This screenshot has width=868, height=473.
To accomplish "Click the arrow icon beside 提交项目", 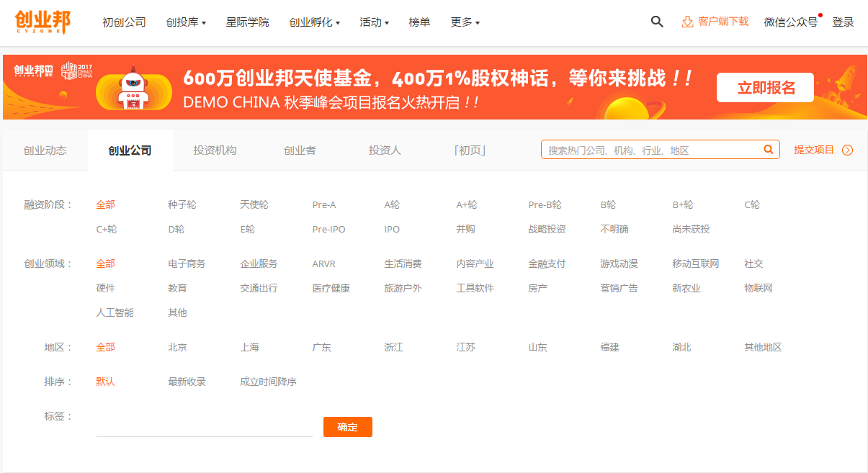I will 847,150.
